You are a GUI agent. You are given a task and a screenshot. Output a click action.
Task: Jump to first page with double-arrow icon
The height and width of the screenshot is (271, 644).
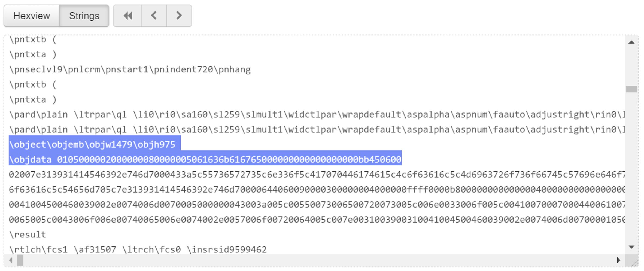(x=127, y=16)
